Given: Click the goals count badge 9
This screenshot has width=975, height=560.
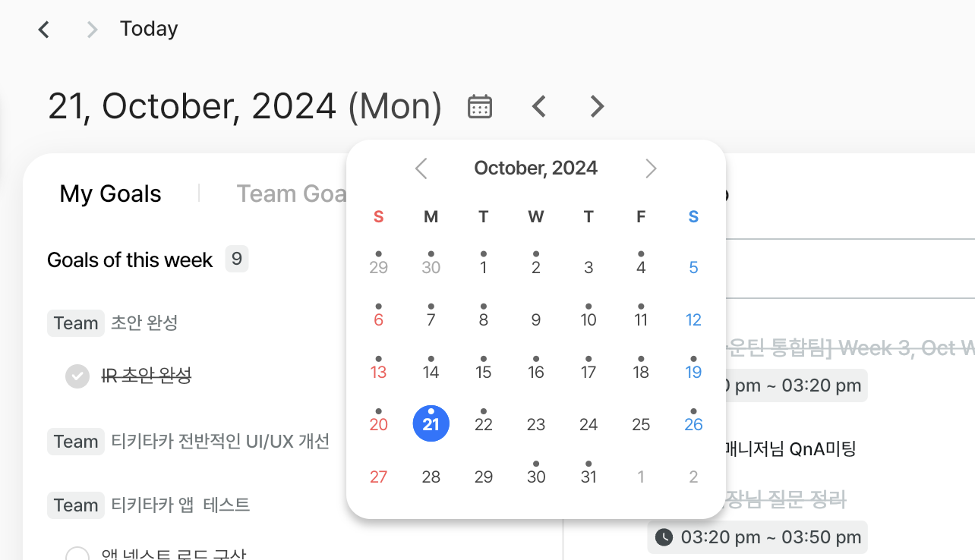Looking at the screenshot, I should click(237, 260).
